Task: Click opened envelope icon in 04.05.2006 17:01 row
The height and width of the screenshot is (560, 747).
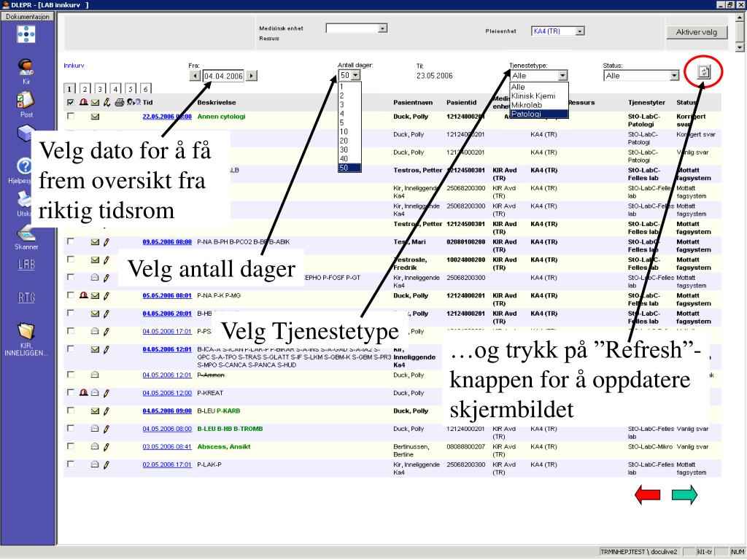Action: [95, 332]
